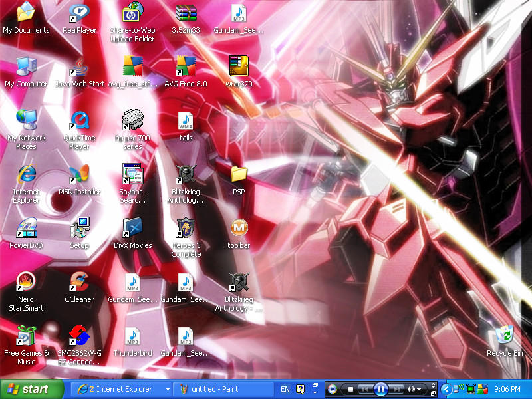The height and width of the screenshot is (399, 532).
Task: Expand hidden notification area icons
Action: tap(446, 389)
